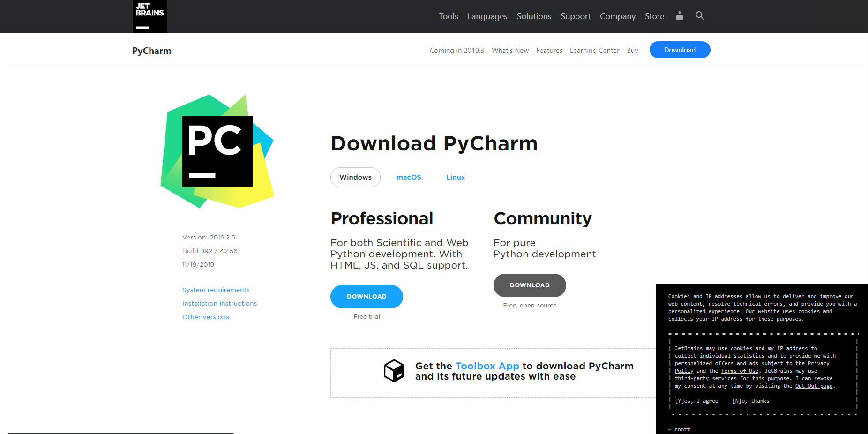Open the Tools menu
The image size is (868, 434).
tap(449, 16)
